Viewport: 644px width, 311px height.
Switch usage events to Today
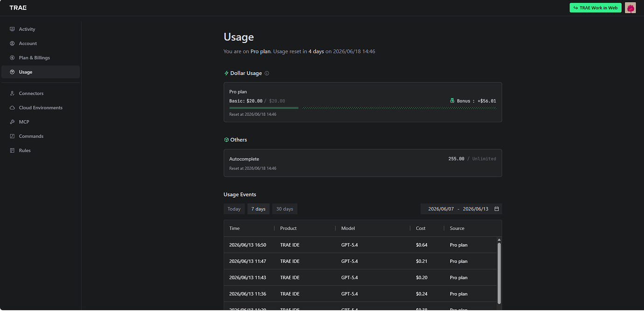click(x=234, y=209)
